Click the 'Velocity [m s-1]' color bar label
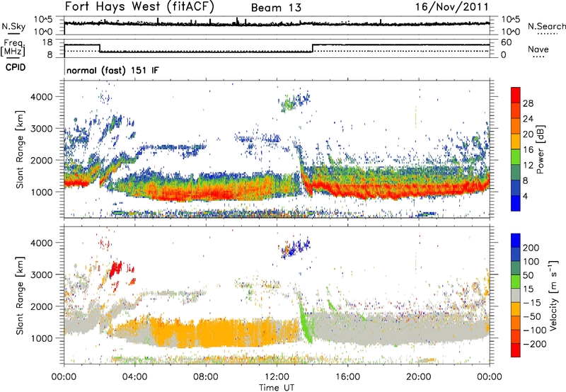 (x=554, y=295)
